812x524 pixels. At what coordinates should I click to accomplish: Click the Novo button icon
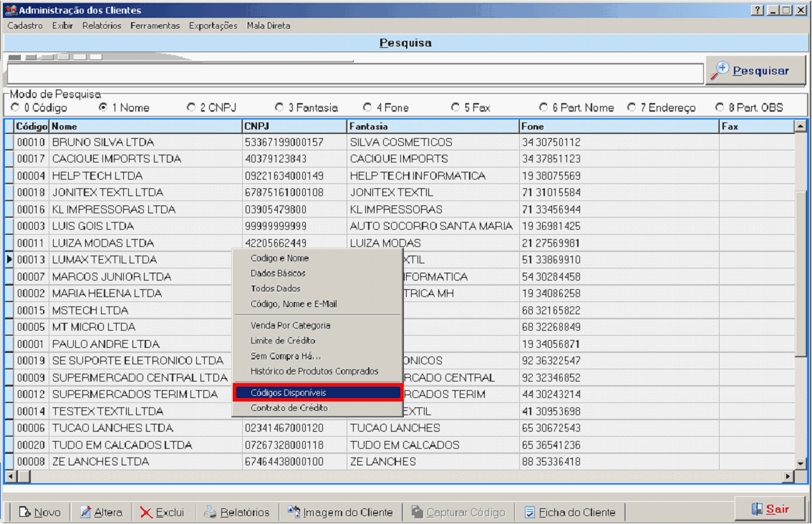pyautogui.click(x=24, y=512)
